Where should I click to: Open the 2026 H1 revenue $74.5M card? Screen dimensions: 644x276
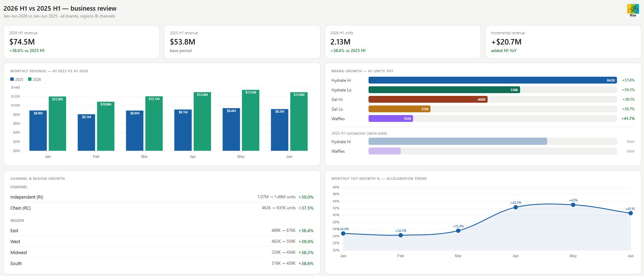coord(81,42)
